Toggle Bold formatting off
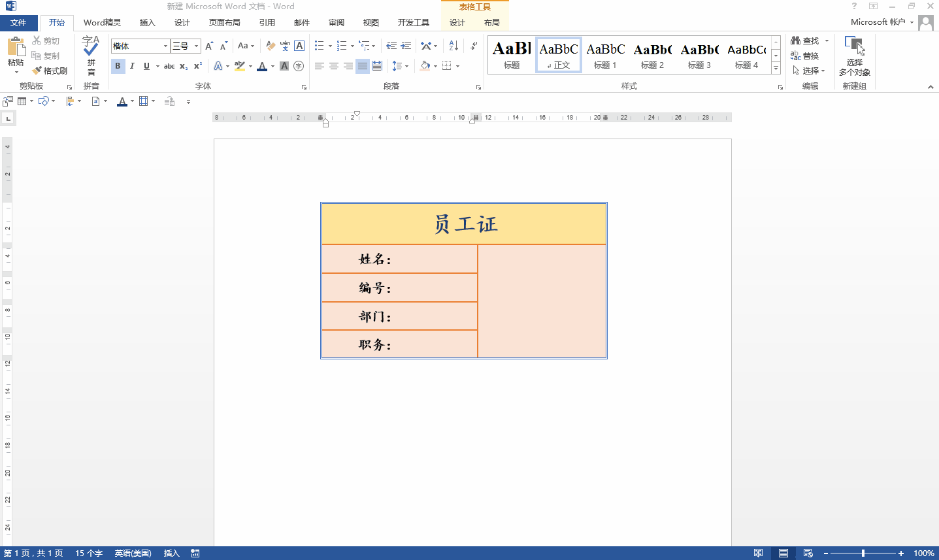939x560 pixels. (118, 66)
